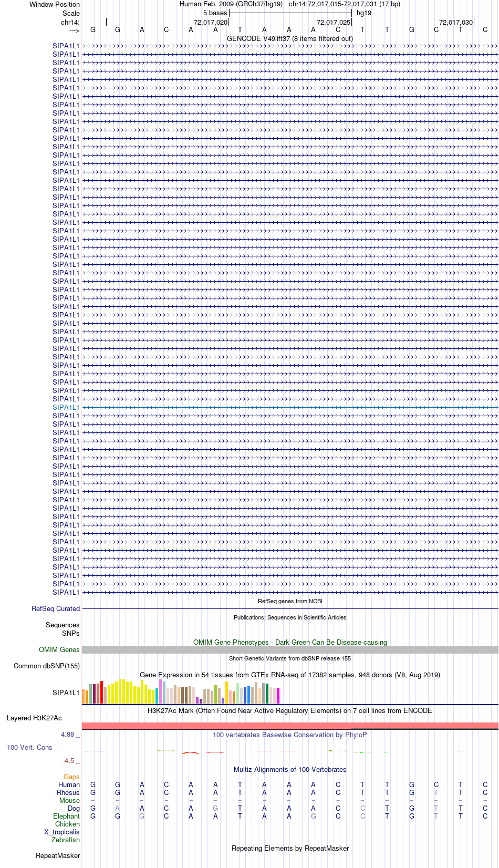The height and width of the screenshot is (868, 499).
Task: Click 'Publications: Sequences in Scientific Articles' title
Action: [x=290, y=617]
